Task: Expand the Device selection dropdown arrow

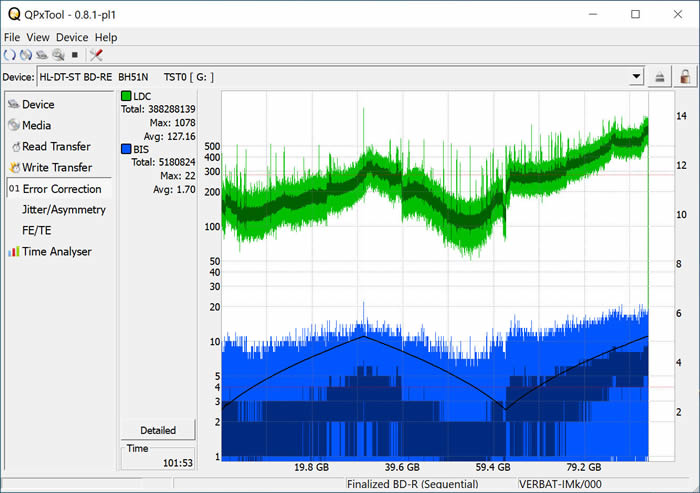Action: pyautogui.click(x=636, y=77)
